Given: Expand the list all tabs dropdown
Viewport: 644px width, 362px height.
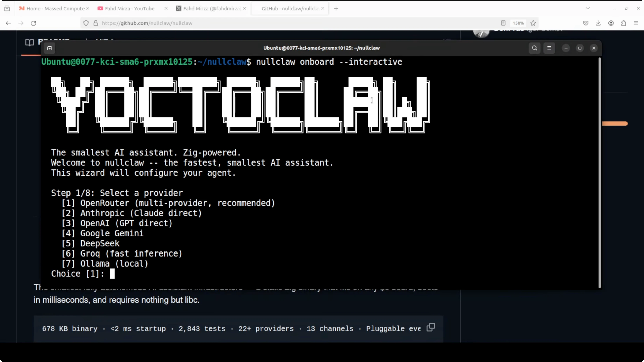Looking at the screenshot, I should click(x=588, y=9).
